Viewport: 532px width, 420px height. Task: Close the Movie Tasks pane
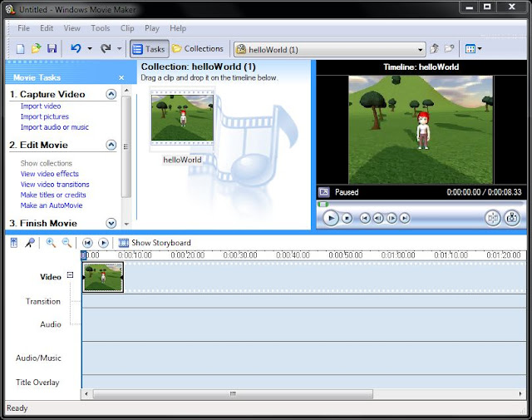coord(121,77)
